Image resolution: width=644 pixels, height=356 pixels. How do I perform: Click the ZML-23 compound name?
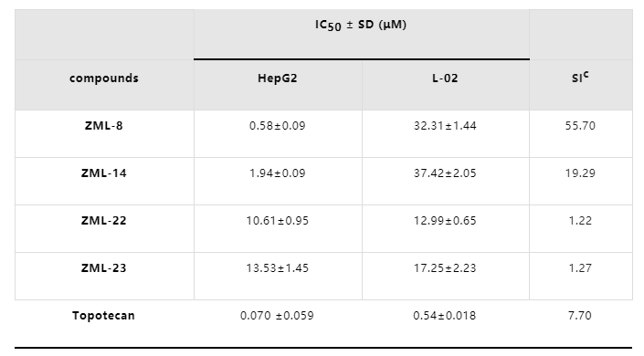click(x=104, y=267)
